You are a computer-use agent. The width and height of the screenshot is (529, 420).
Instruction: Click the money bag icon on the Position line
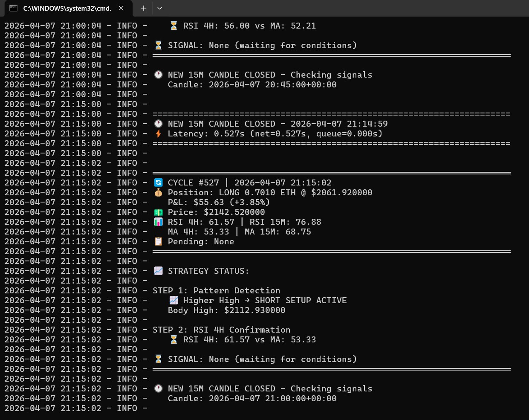[x=158, y=192]
